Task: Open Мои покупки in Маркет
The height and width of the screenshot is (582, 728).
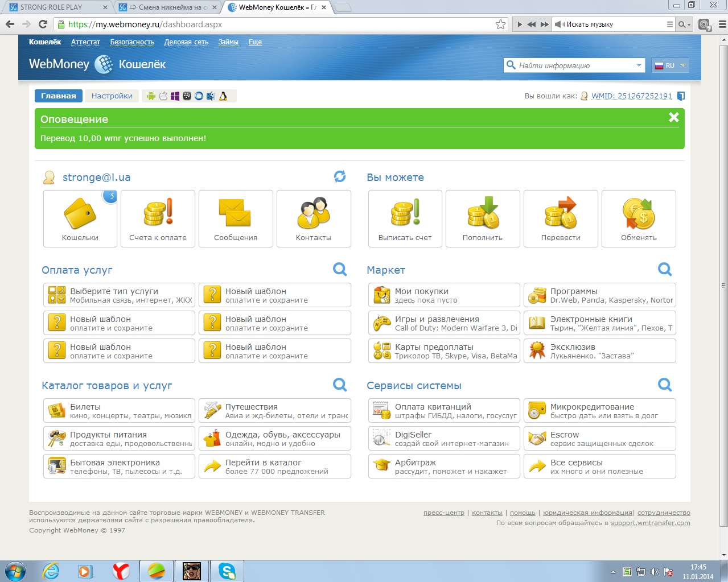Action: coord(444,295)
